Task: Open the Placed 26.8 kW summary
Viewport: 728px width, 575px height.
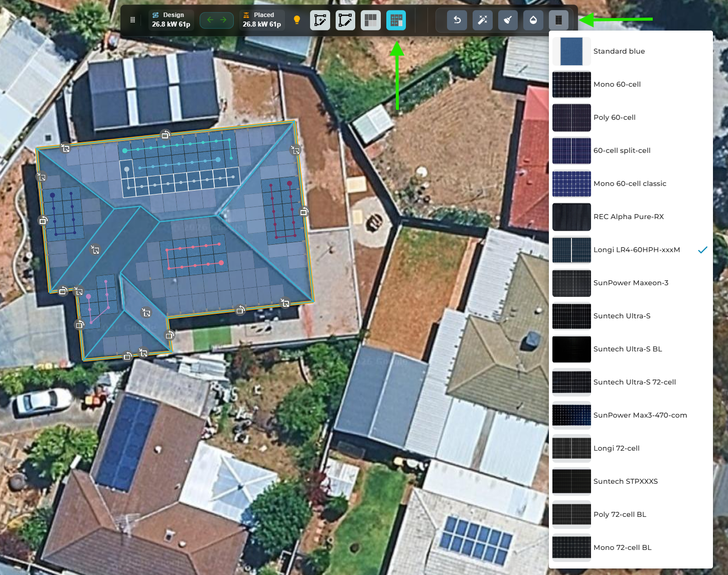Action: pyautogui.click(x=261, y=20)
